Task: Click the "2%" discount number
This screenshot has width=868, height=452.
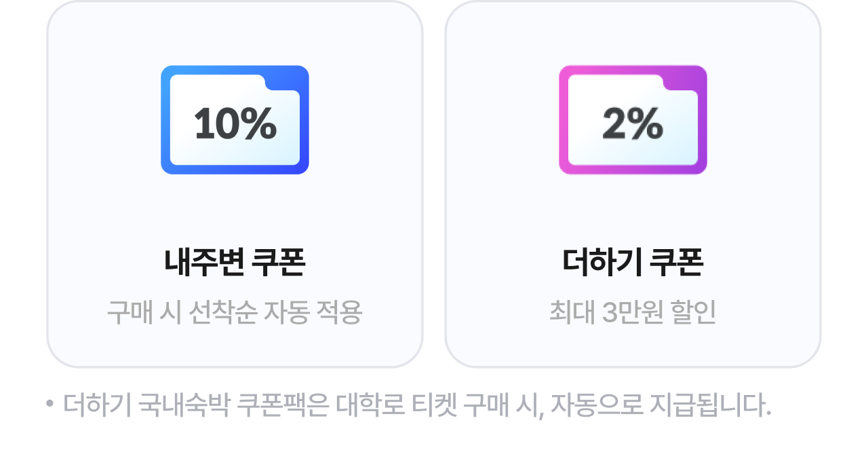Action: point(633,124)
